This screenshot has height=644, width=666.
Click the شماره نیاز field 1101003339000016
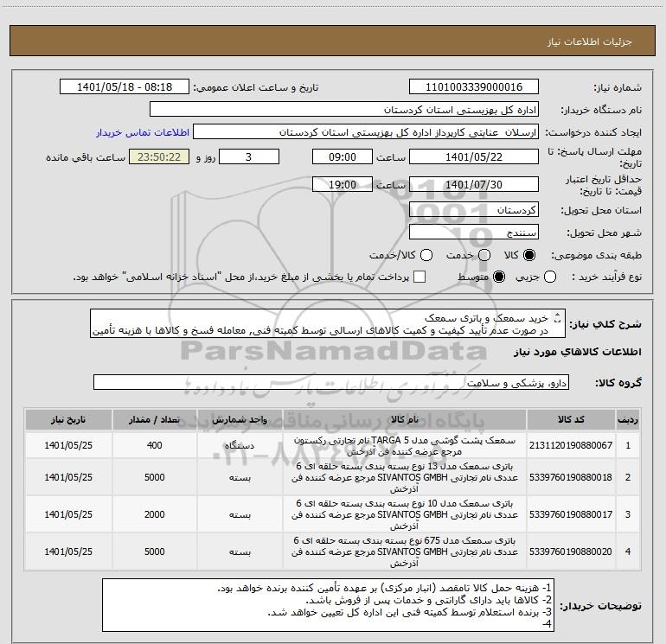point(474,87)
